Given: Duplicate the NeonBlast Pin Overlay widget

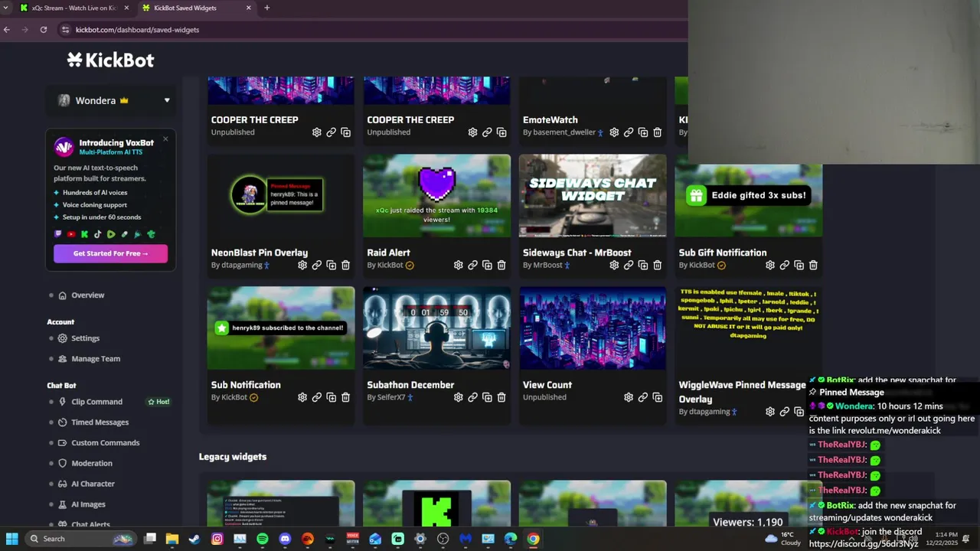Looking at the screenshot, I should point(331,265).
